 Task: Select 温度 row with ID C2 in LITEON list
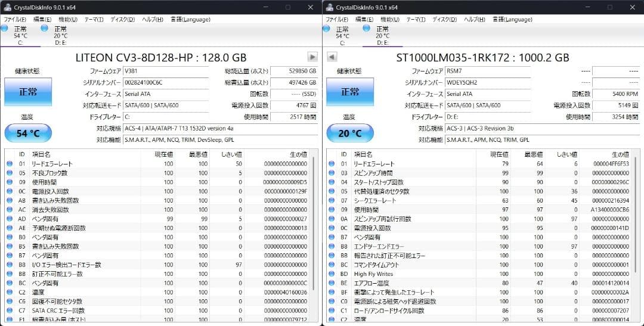tap(157, 292)
